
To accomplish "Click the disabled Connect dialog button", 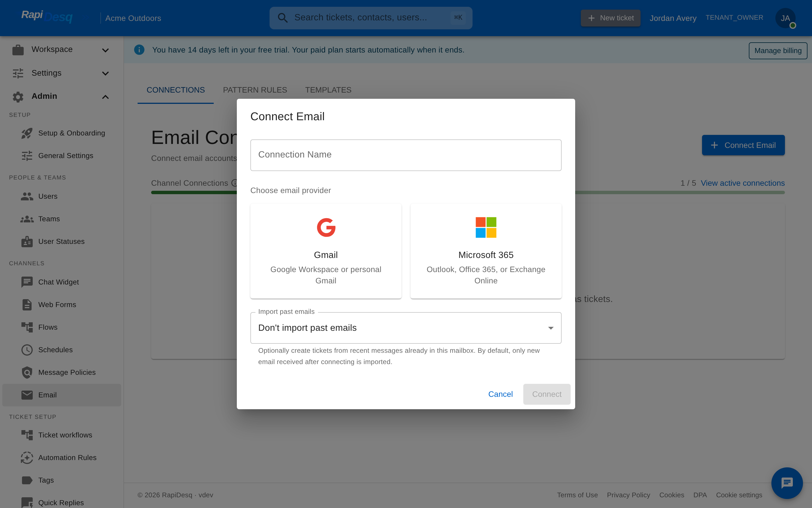I will 547,394.
